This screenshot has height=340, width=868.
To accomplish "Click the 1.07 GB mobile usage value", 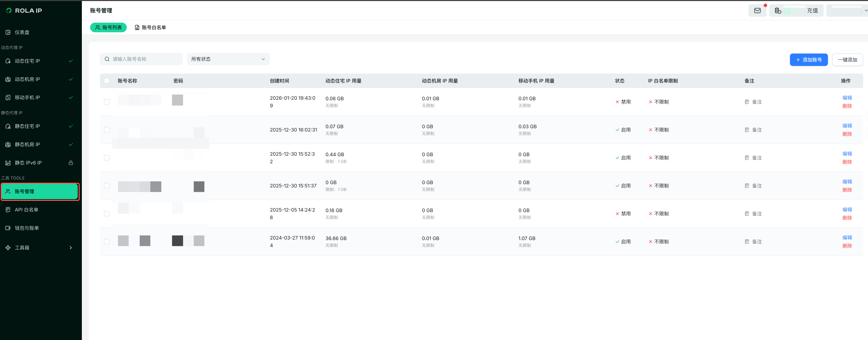I will [x=527, y=238].
